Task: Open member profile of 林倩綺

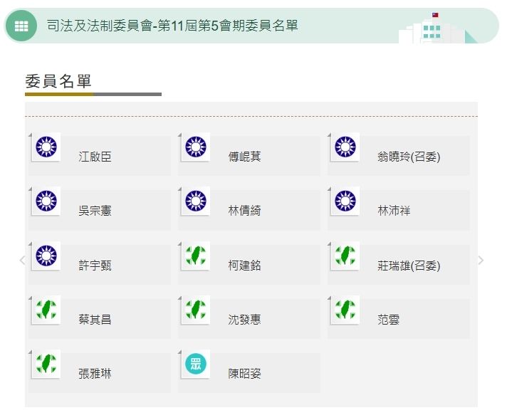Action: coord(244,211)
